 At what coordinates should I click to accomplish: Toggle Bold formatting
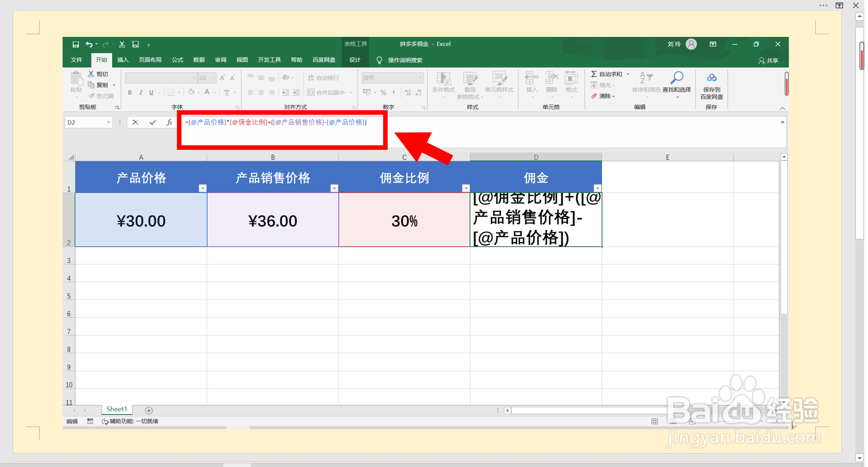click(130, 93)
